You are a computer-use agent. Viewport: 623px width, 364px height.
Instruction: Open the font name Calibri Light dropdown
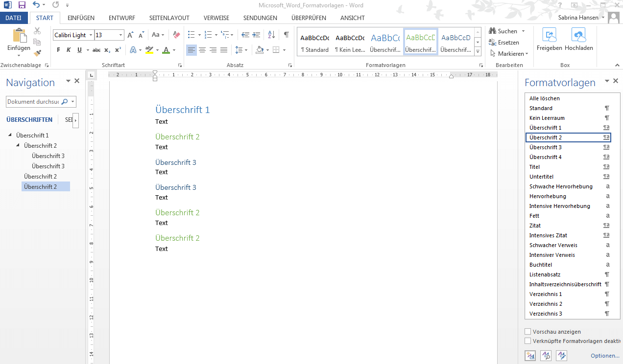pos(91,35)
